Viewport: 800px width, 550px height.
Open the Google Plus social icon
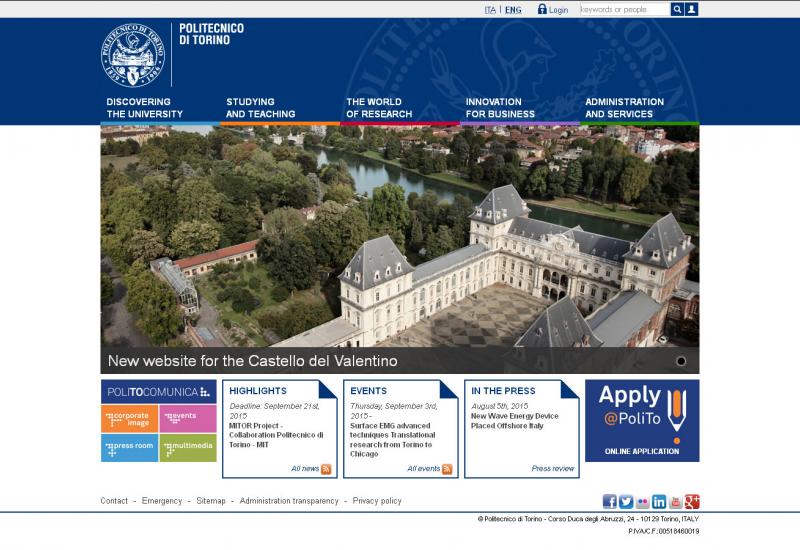tap(691, 502)
